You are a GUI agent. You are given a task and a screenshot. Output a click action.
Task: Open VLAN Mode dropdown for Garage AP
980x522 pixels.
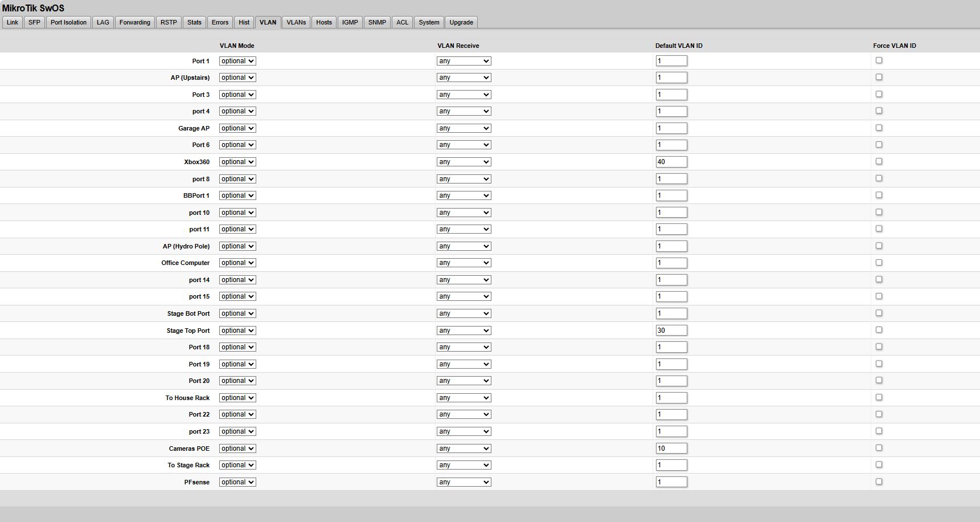[x=237, y=128]
